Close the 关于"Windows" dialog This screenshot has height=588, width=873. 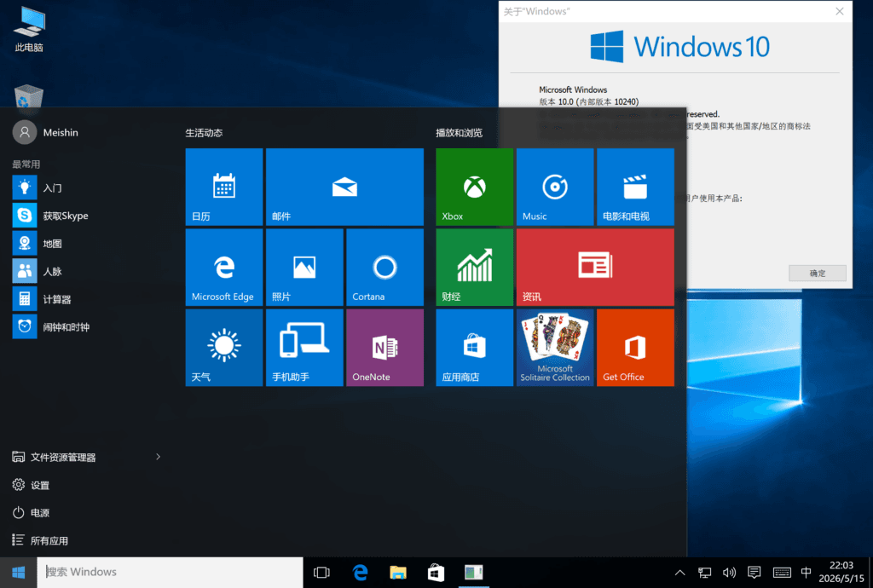(840, 11)
